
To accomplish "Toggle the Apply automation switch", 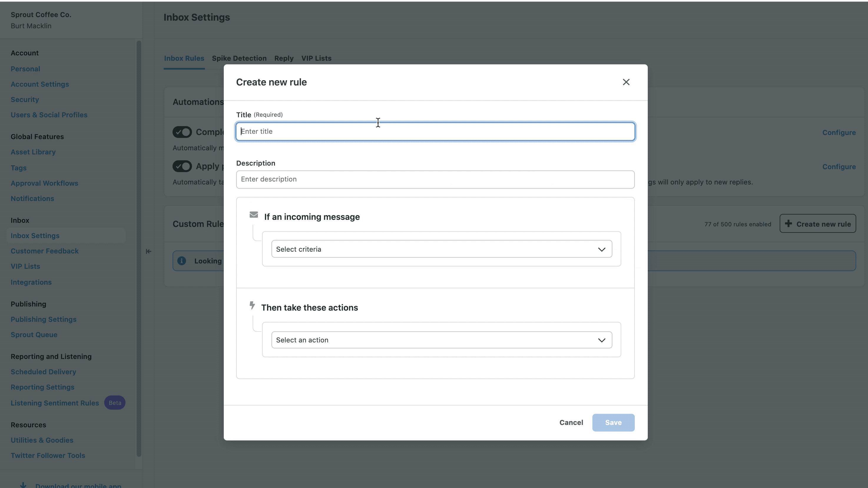I will (x=182, y=166).
